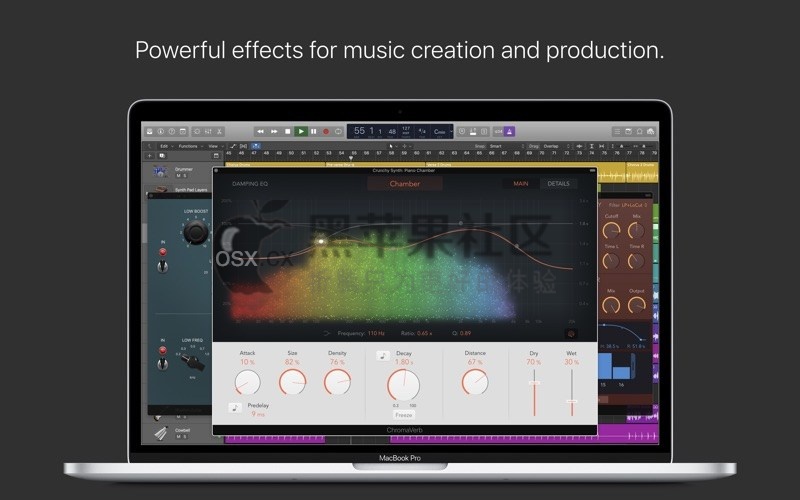Mute the Cowbell track
Screen dimensions: 800x500
click(179, 436)
